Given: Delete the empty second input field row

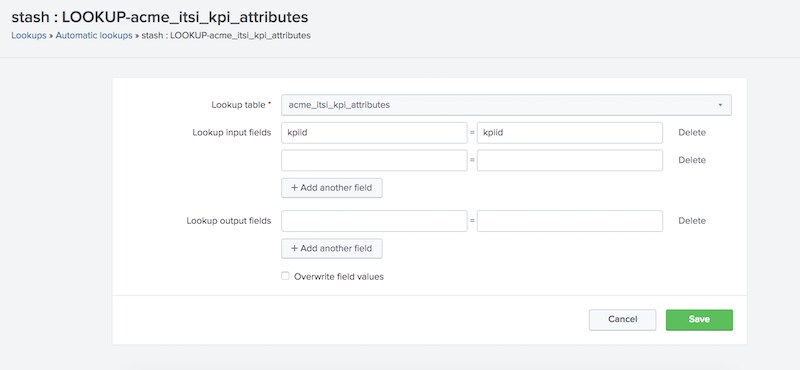Looking at the screenshot, I should 692,160.
